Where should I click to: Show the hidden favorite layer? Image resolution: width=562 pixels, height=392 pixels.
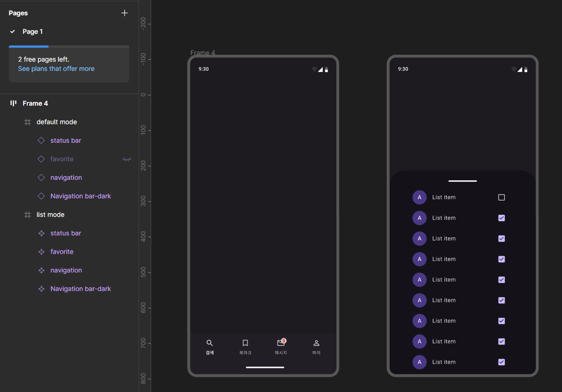point(126,159)
